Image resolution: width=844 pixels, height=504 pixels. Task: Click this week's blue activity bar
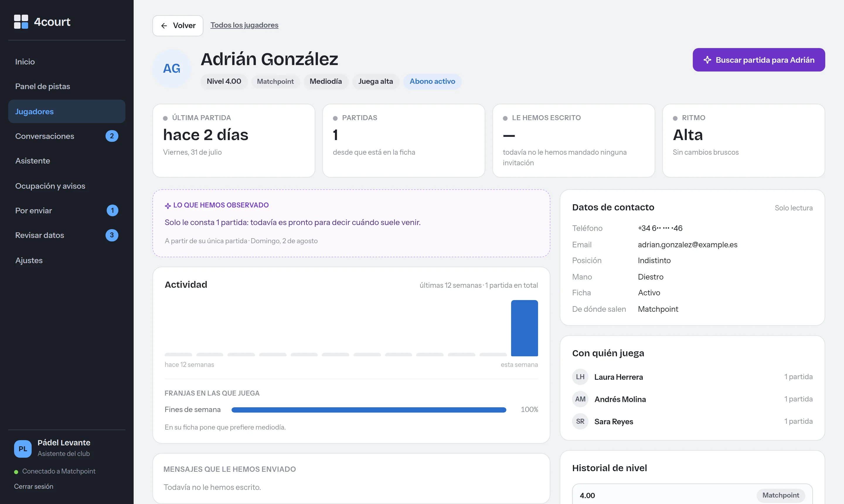[x=524, y=328]
